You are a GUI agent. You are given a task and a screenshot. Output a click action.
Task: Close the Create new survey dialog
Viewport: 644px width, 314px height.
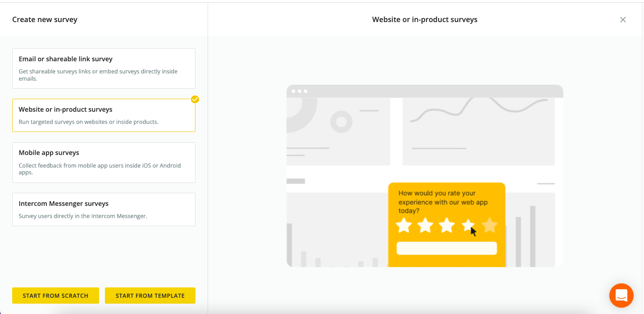pos(623,19)
